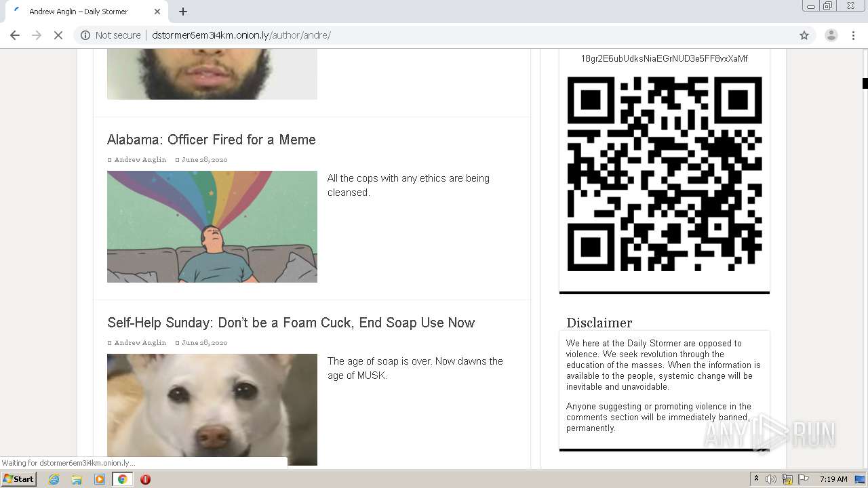The image size is (868, 488).
Task: Switch to Chrome taskbar button
Action: tap(123, 479)
